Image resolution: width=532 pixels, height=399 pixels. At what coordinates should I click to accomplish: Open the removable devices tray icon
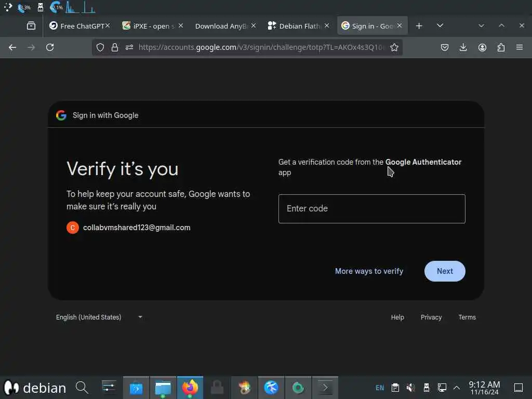click(x=427, y=388)
